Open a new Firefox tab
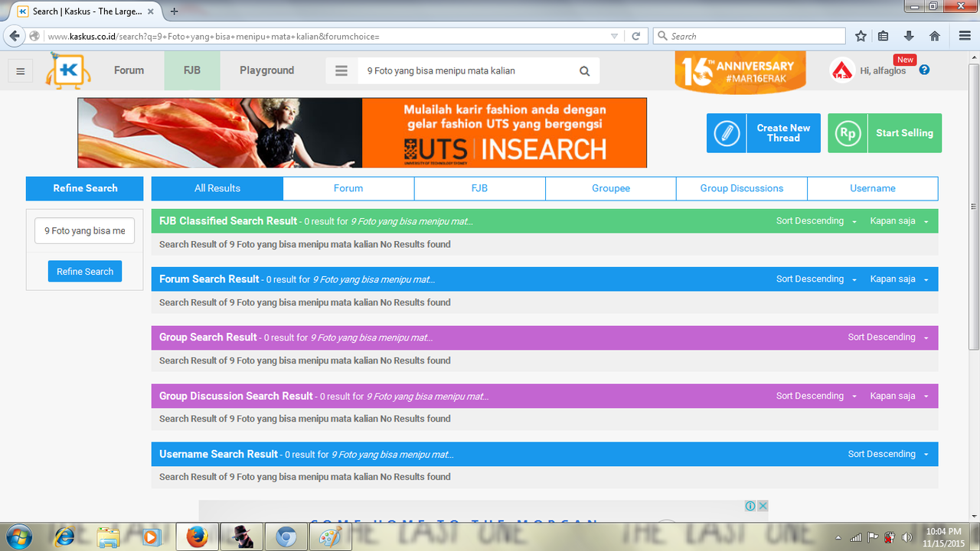Image resolution: width=980 pixels, height=551 pixels. click(x=175, y=11)
